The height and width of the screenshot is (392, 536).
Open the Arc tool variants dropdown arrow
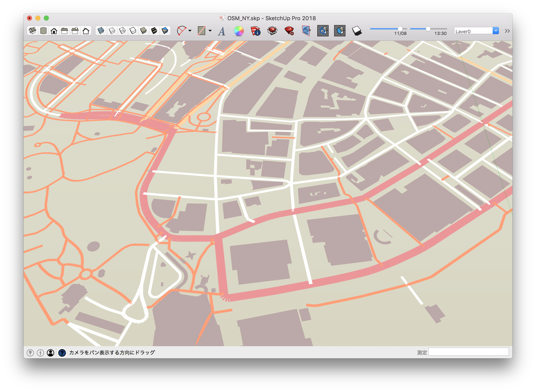pyautogui.click(x=190, y=31)
